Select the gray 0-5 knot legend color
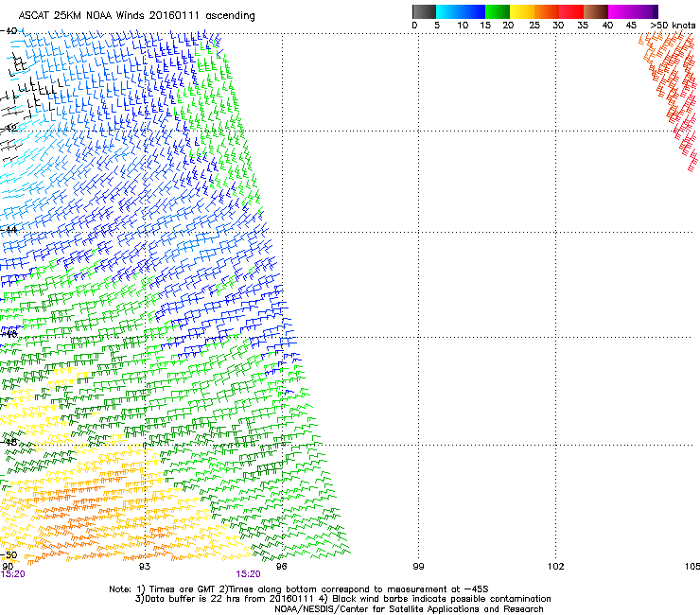The width and height of the screenshot is (700, 615). pyautogui.click(x=424, y=11)
